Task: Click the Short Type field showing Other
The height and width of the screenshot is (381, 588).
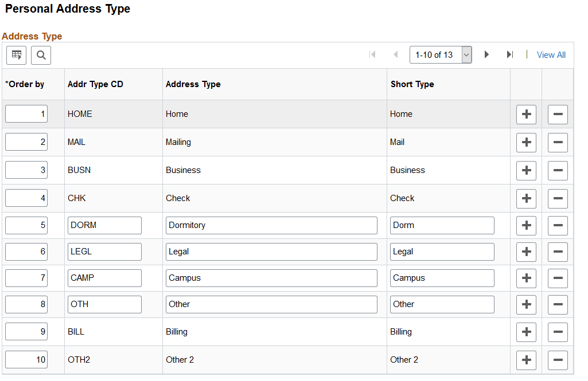Action: pyautogui.click(x=442, y=304)
